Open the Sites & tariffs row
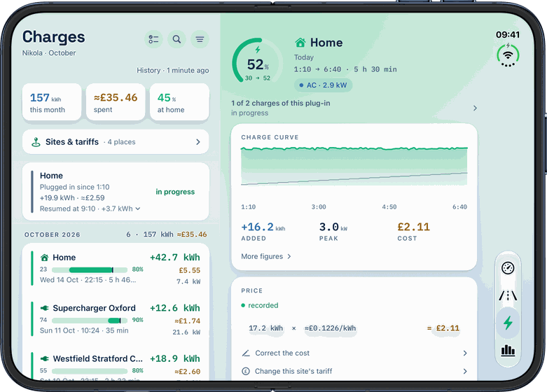 (116, 142)
